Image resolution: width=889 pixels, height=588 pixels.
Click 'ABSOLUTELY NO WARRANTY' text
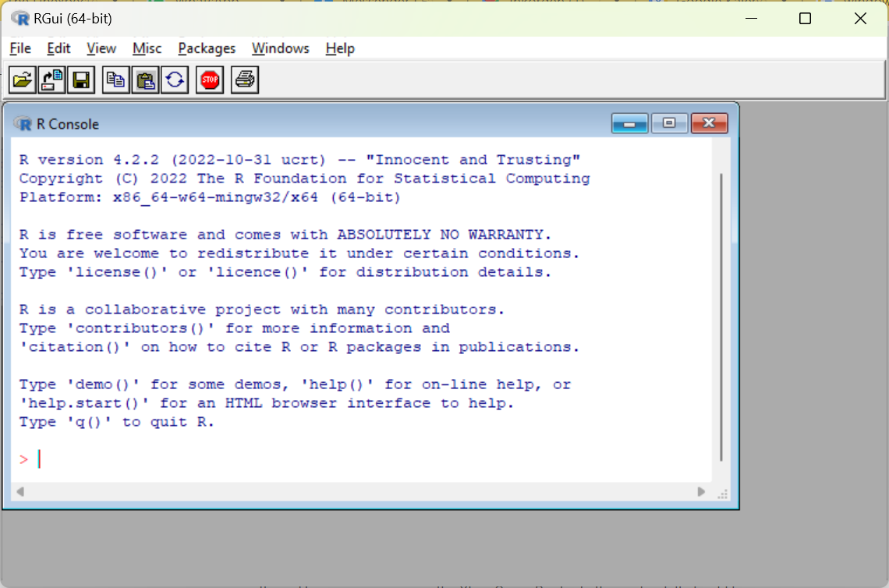click(x=441, y=235)
